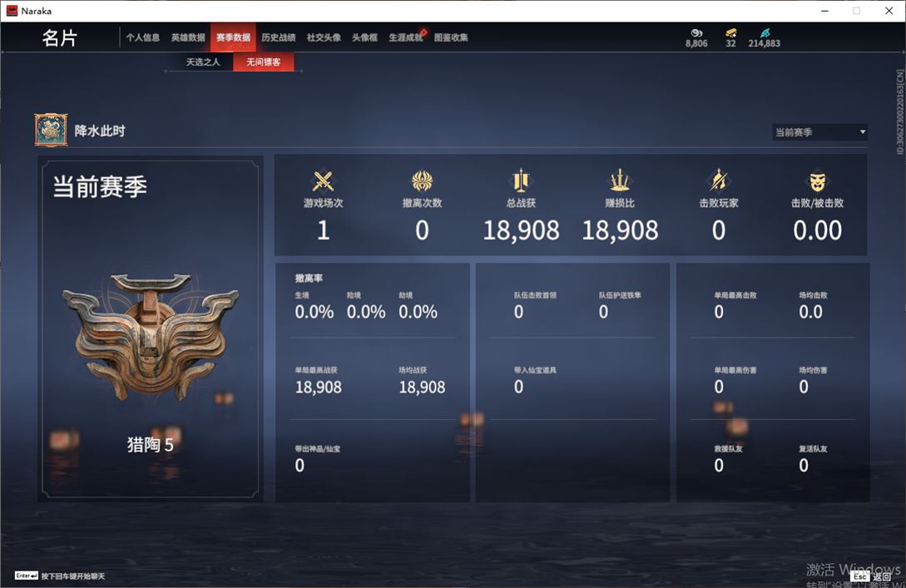The height and width of the screenshot is (588, 906).
Task: Open the 当前赛季 season dropdown
Action: point(820,132)
